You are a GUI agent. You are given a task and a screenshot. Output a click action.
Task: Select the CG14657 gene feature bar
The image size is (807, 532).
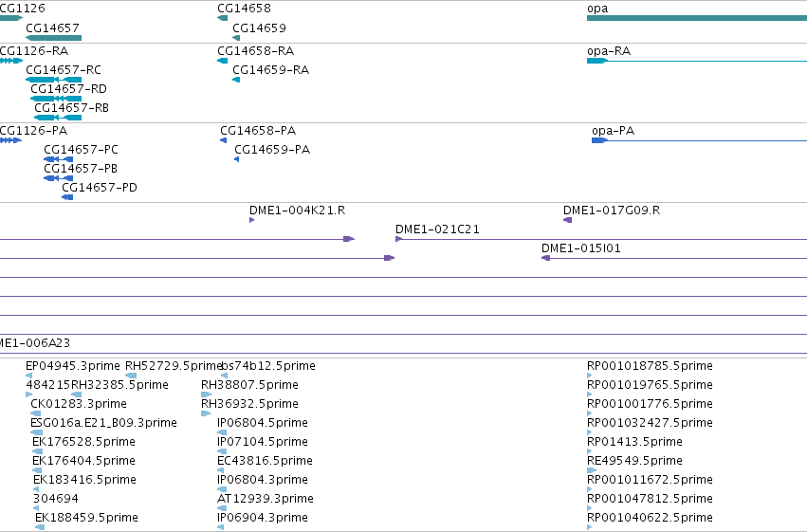click(53, 38)
